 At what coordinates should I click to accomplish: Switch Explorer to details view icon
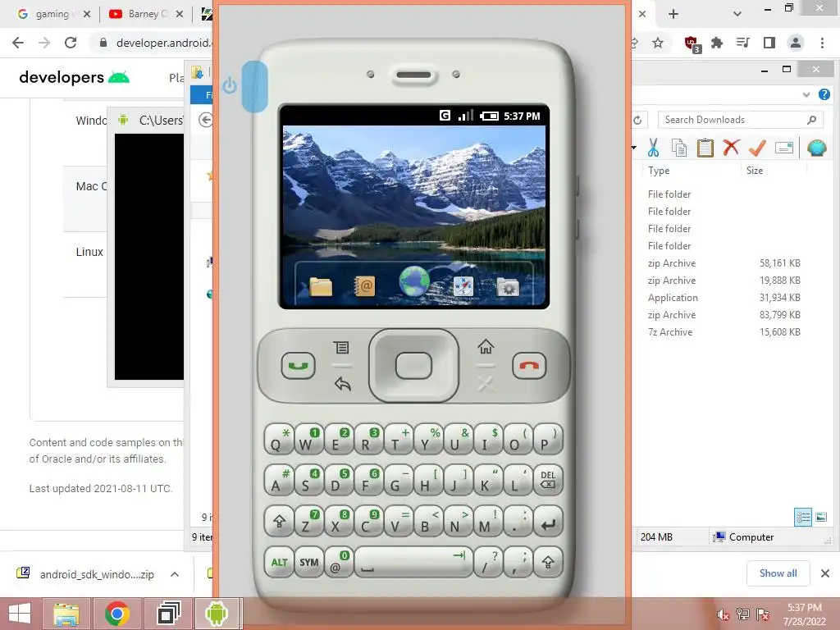(803, 517)
